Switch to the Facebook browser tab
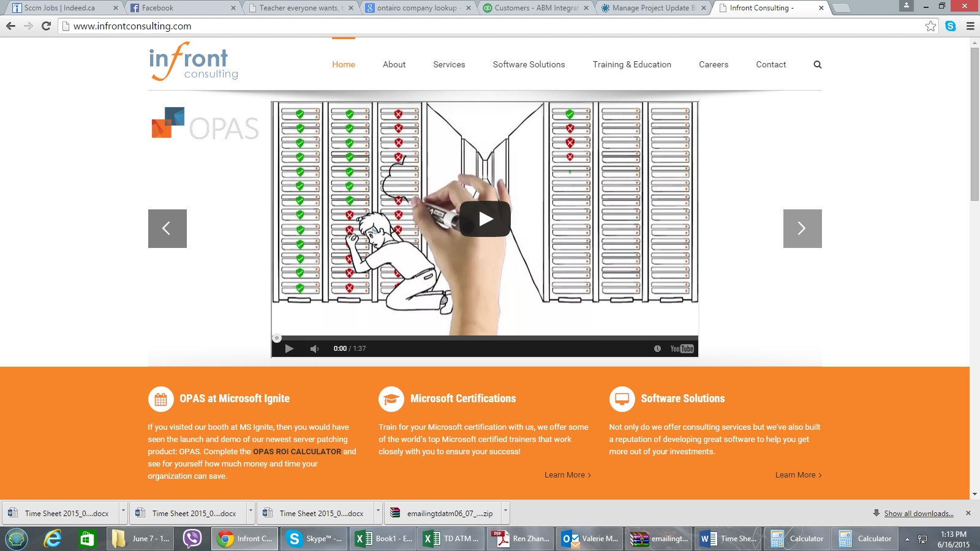The width and height of the screenshot is (980, 551). pyautogui.click(x=182, y=8)
